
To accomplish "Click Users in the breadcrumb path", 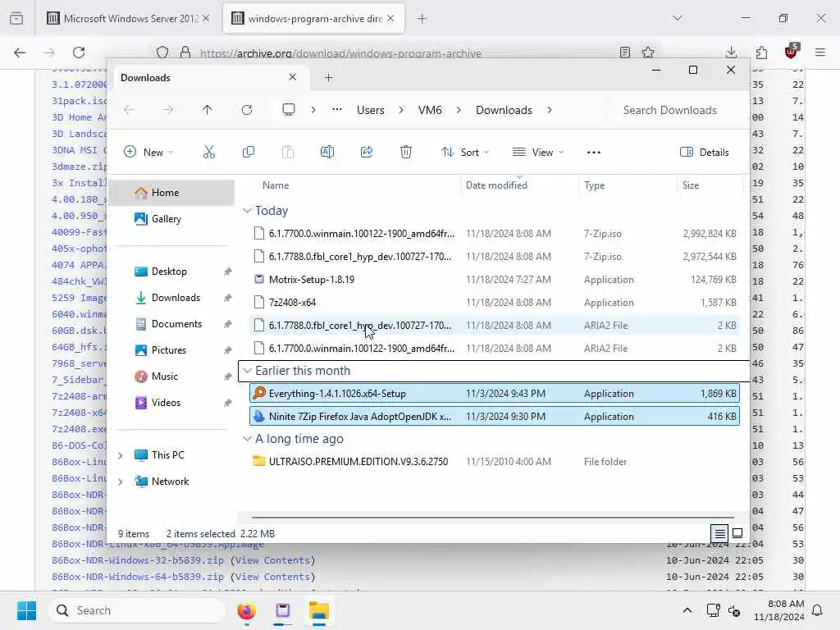I will click(x=371, y=110).
